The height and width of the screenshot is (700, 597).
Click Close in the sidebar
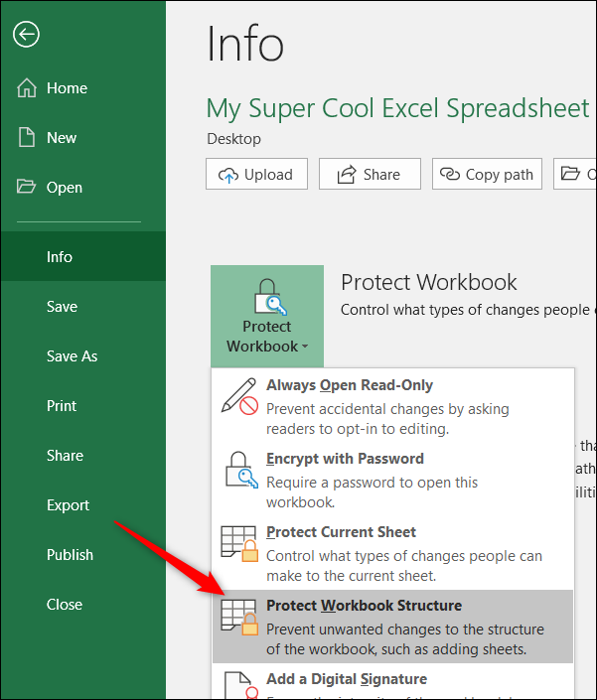(x=65, y=605)
